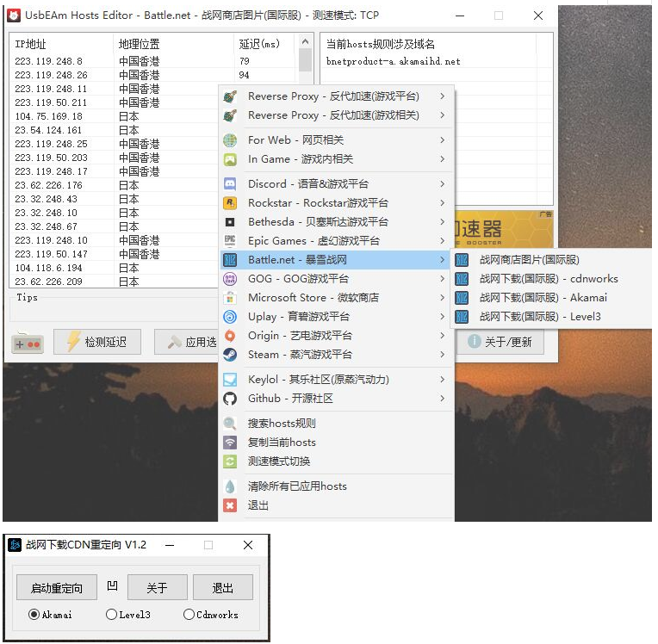The width and height of the screenshot is (658, 644).
Task: Select the Cdnworks radio button
Action: coord(189,615)
